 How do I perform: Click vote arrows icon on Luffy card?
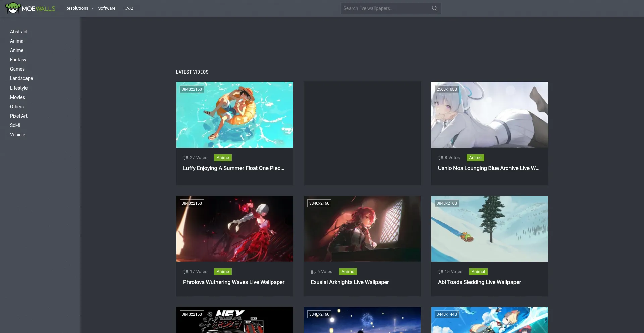185,158
